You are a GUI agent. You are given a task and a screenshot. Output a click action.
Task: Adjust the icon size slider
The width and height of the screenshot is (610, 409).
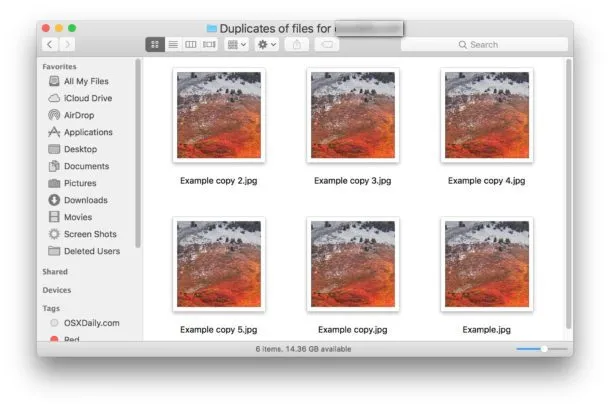pyautogui.click(x=543, y=349)
